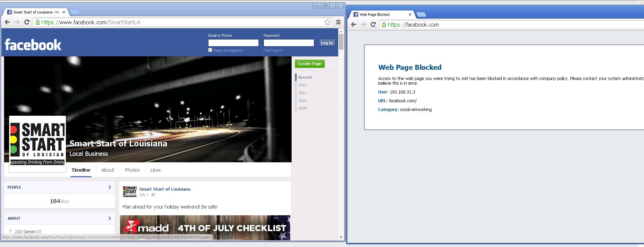Click the 210 Gemini Ct address text
The width and height of the screenshot is (644, 247).
click(28, 231)
